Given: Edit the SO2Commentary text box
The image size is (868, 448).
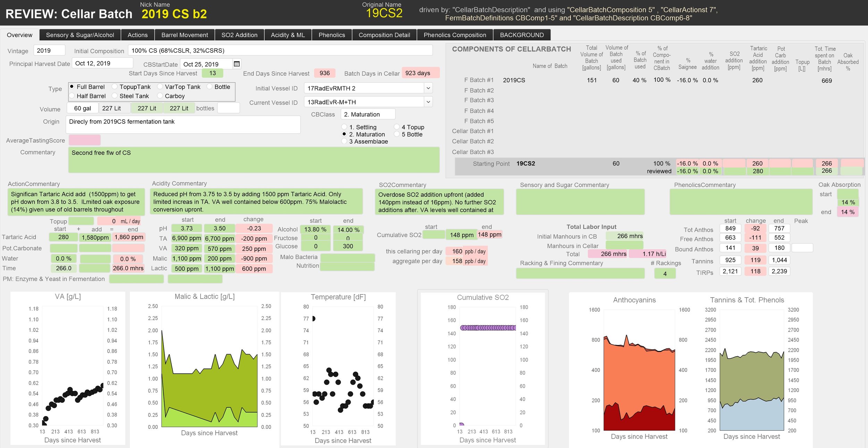Looking at the screenshot, I should click(439, 202).
